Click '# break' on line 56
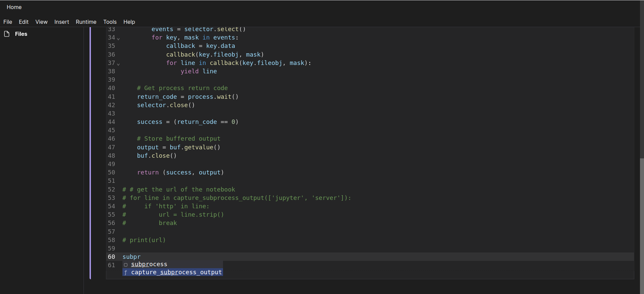The width and height of the screenshot is (644, 294). point(150,223)
